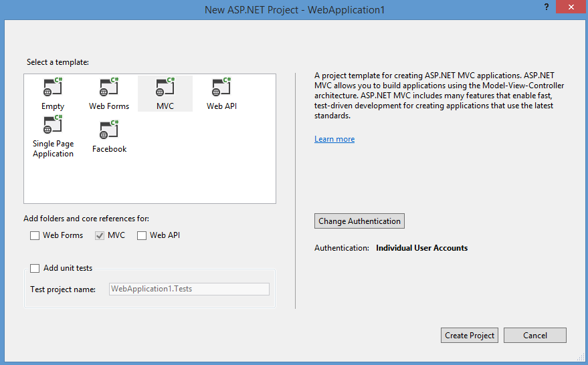Select the Web API template icon
588x365 pixels.
click(221, 86)
